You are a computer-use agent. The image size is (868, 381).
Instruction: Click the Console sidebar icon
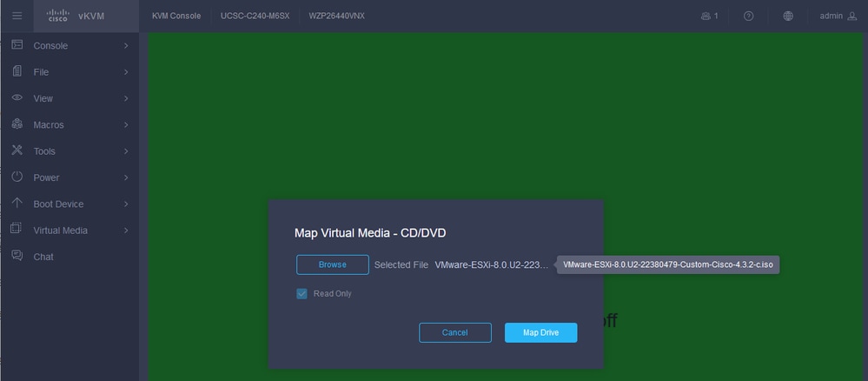(17, 45)
